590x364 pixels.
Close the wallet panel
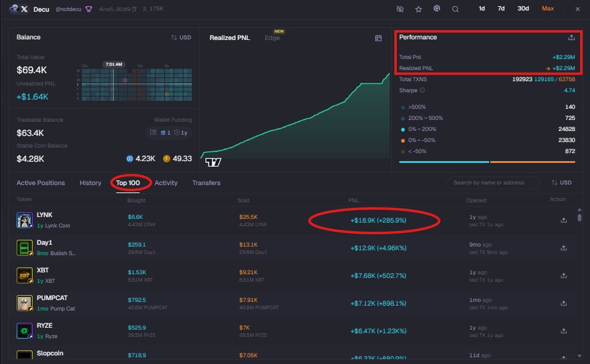(x=578, y=9)
